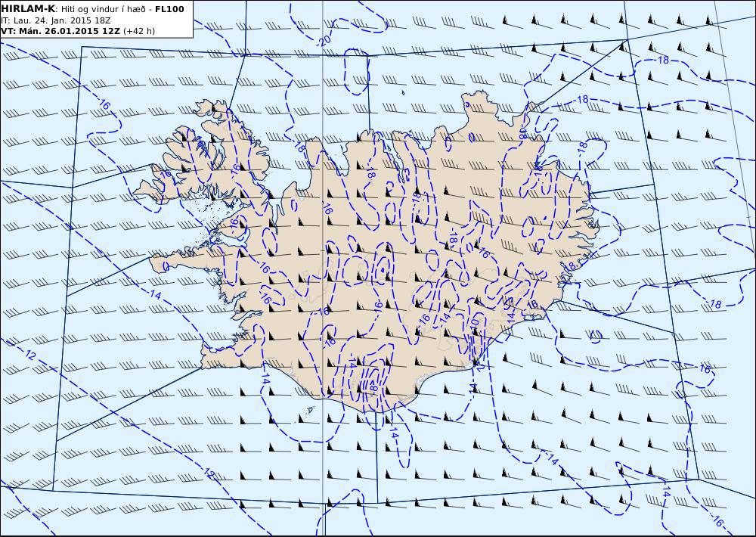The height and width of the screenshot is (537, 756).
Task: Click the 'IT: Lau. 24. Jan. 2015 18Z' line
Action: tap(56, 20)
